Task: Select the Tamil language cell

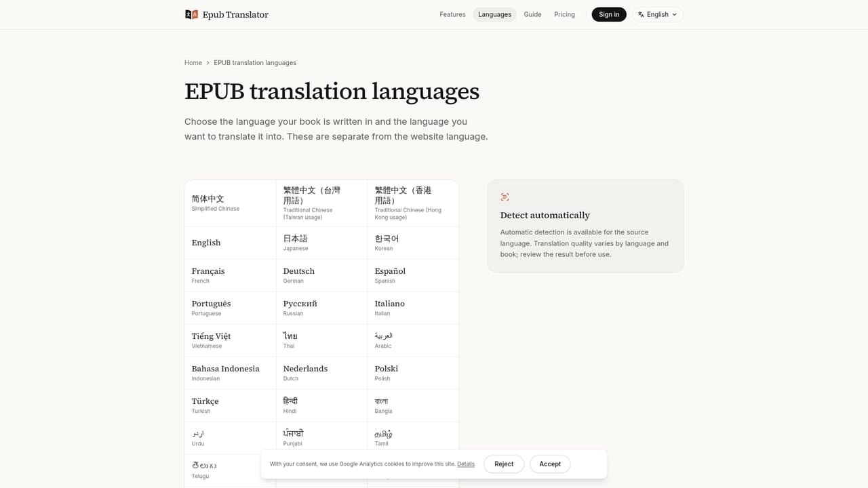Action: [413, 438]
